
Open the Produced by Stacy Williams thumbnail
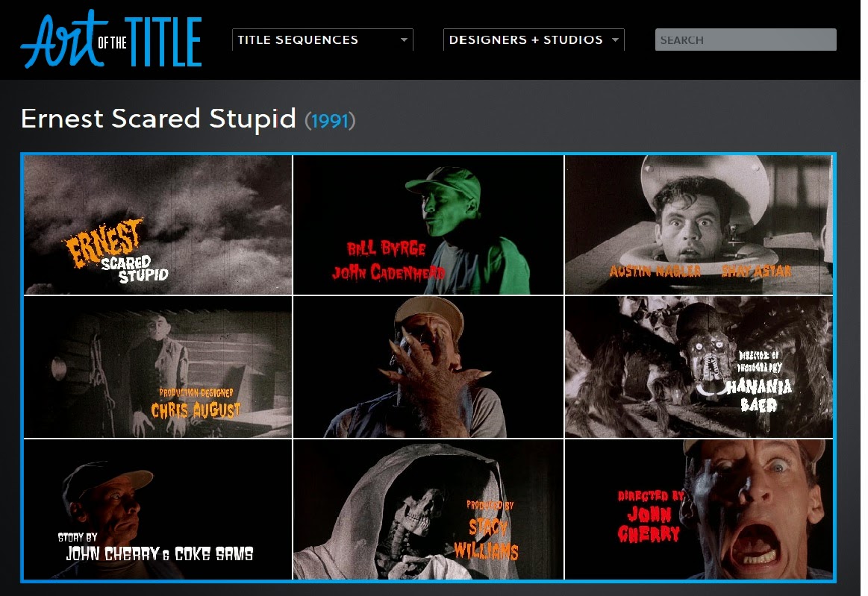tap(428, 509)
